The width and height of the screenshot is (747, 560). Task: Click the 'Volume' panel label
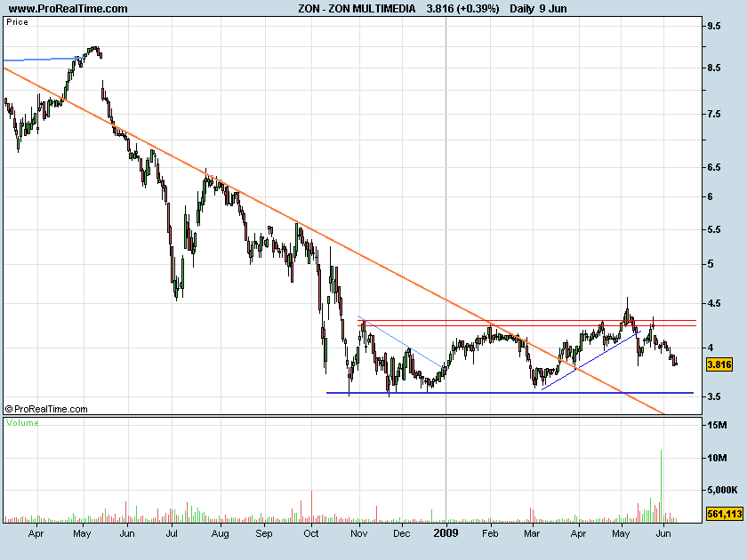click(22, 423)
